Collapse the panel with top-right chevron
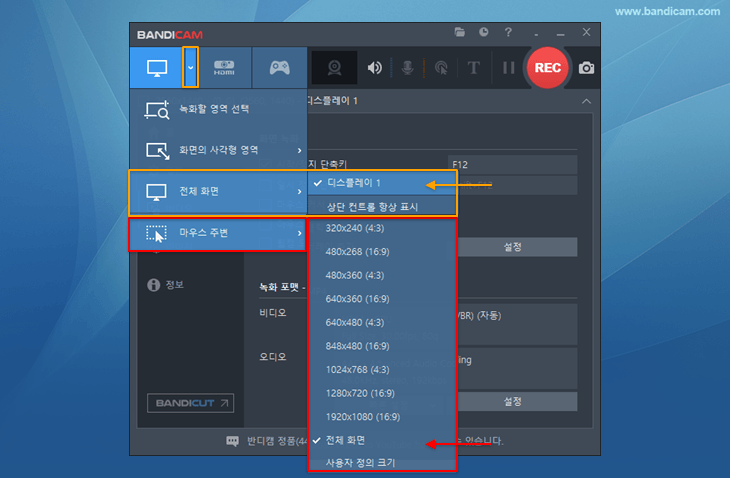 coord(587,101)
